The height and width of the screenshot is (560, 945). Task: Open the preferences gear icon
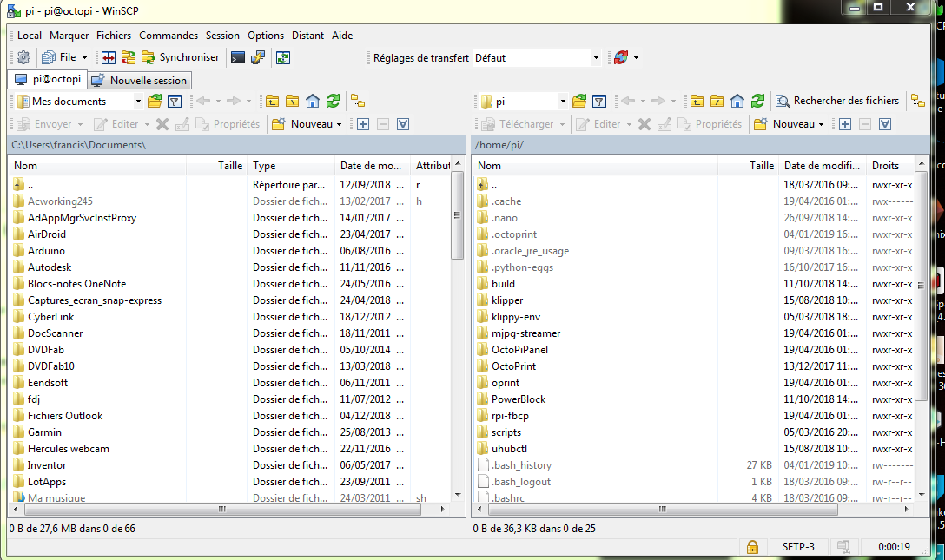tap(23, 58)
